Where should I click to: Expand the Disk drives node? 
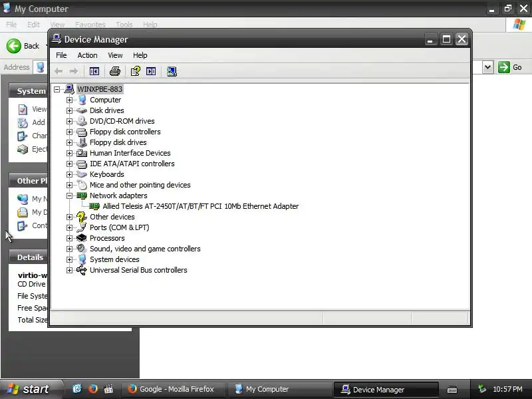coord(69,110)
